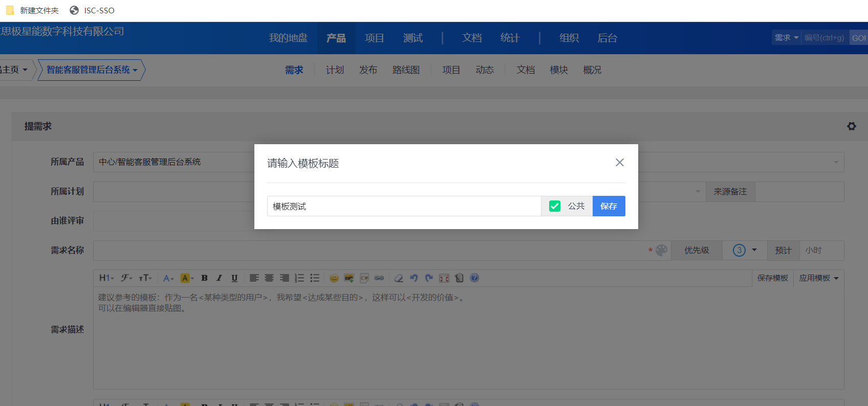Image resolution: width=868 pixels, height=406 pixels.
Task: Open the editor help question-mark icon
Action: point(474,278)
